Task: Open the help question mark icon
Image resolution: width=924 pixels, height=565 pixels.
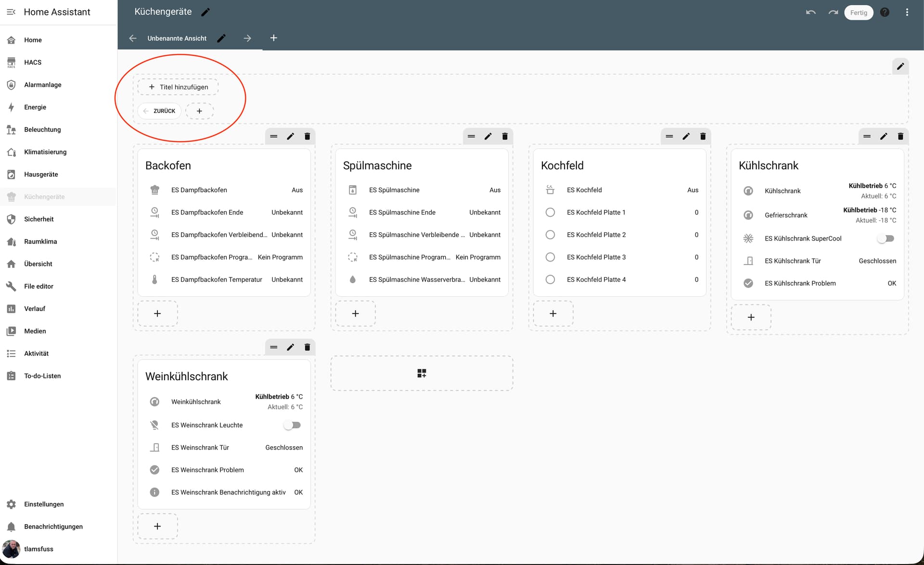Action: coord(885,13)
